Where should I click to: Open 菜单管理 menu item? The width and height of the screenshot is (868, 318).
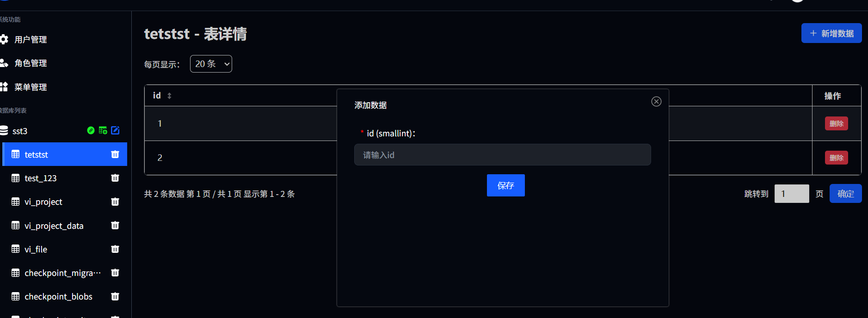pyautogui.click(x=31, y=87)
